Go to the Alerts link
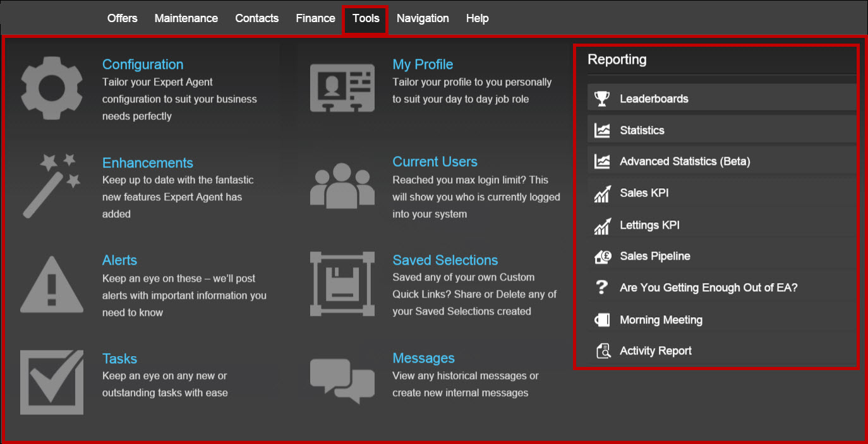868x444 pixels. click(119, 260)
